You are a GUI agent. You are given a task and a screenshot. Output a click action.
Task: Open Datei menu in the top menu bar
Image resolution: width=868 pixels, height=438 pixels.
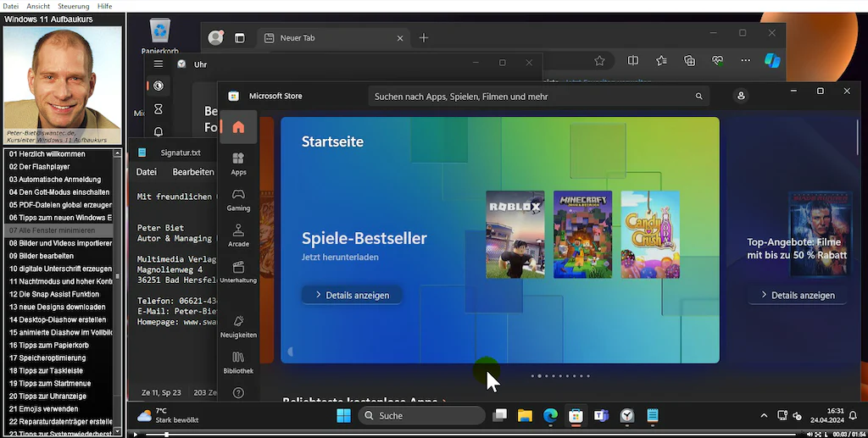point(10,6)
